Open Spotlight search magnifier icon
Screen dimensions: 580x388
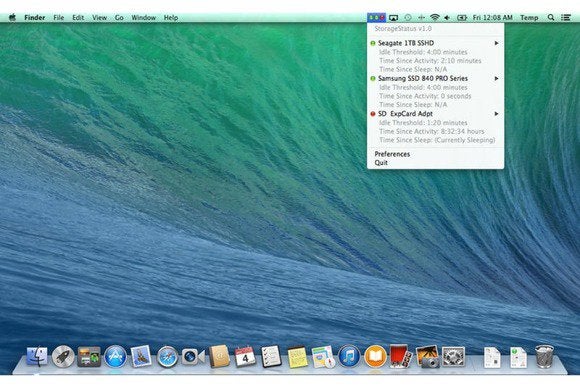(x=551, y=17)
